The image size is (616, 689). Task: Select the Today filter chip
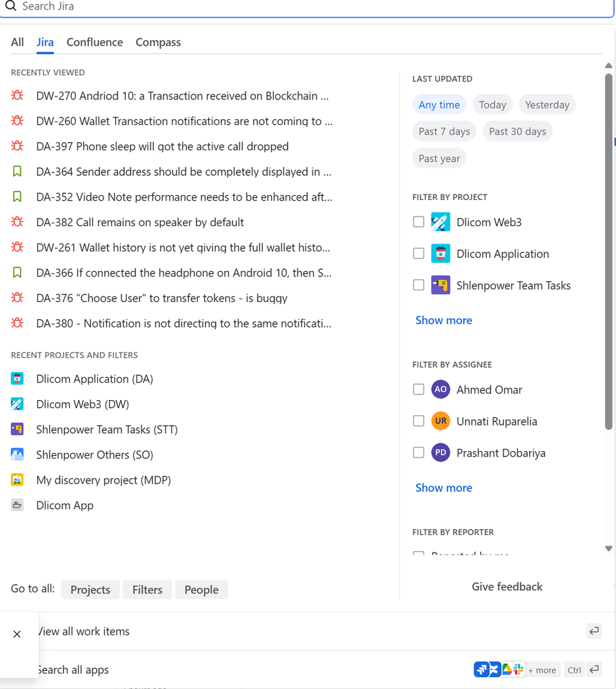point(493,105)
